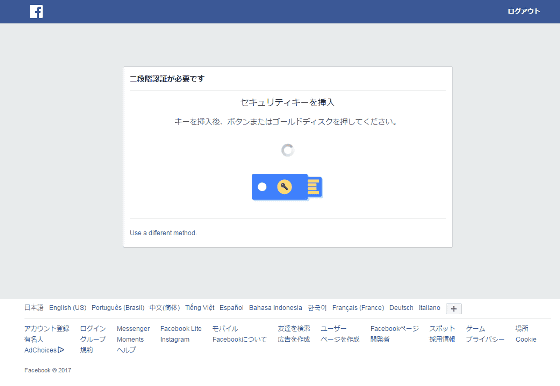
Task: Select Bahasa Indonesia language
Action: 275,307
